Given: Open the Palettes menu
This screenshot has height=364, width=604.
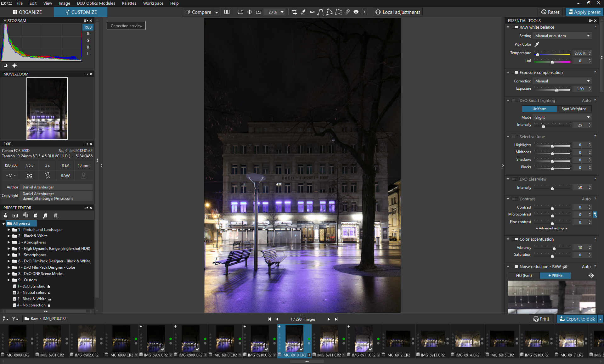Looking at the screenshot, I should [129, 3].
